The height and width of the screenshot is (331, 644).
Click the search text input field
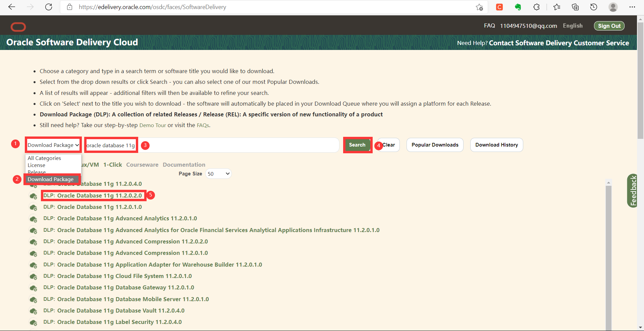[211, 145]
